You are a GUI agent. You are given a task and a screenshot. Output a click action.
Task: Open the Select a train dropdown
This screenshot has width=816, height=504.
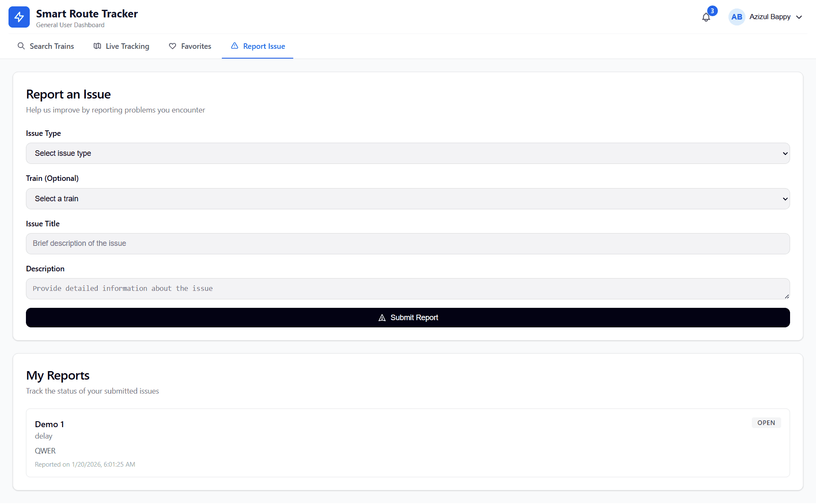coord(408,199)
